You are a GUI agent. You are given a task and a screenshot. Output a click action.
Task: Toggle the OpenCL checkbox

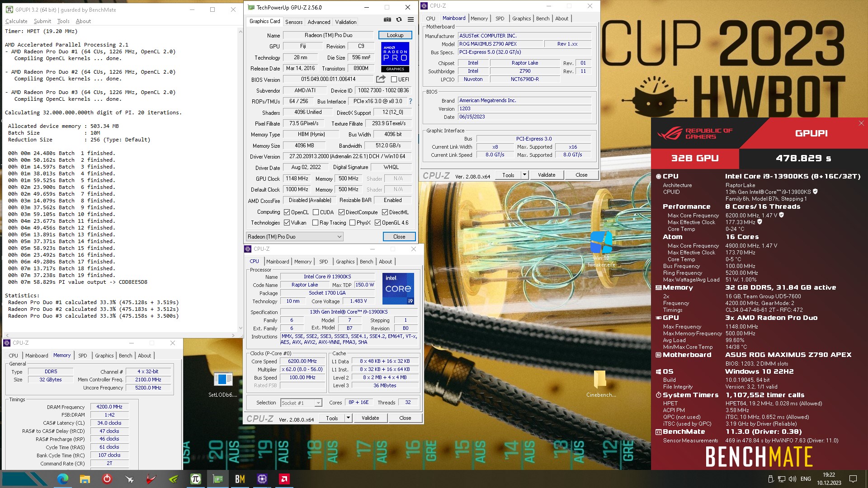coord(287,212)
